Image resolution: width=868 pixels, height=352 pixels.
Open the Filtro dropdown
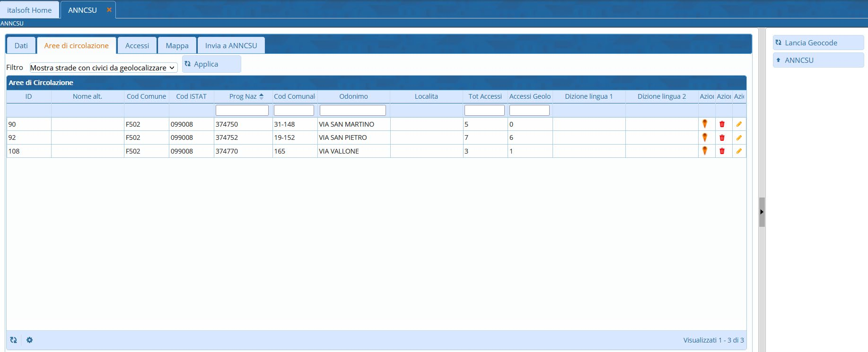click(x=103, y=68)
